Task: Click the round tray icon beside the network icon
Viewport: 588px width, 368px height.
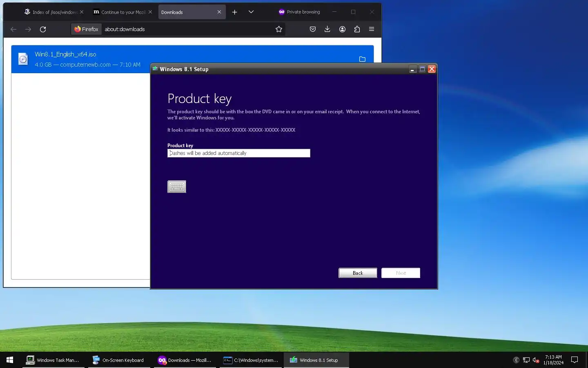Action: 516,360
